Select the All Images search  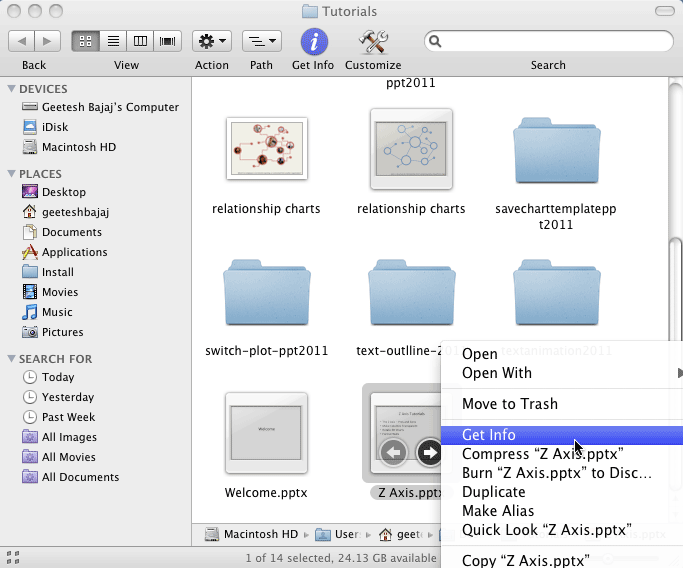tap(60, 437)
